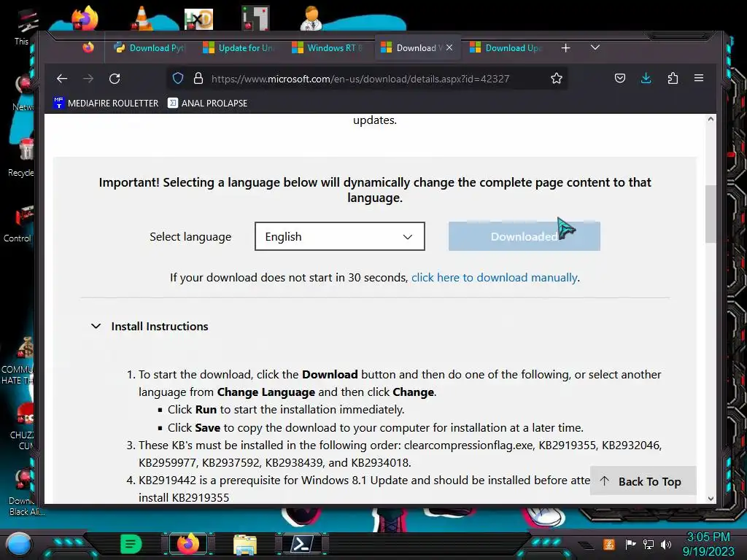Image resolution: width=747 pixels, height=560 pixels.
Task: Open Firefox hamburger menu
Action: [699, 78]
